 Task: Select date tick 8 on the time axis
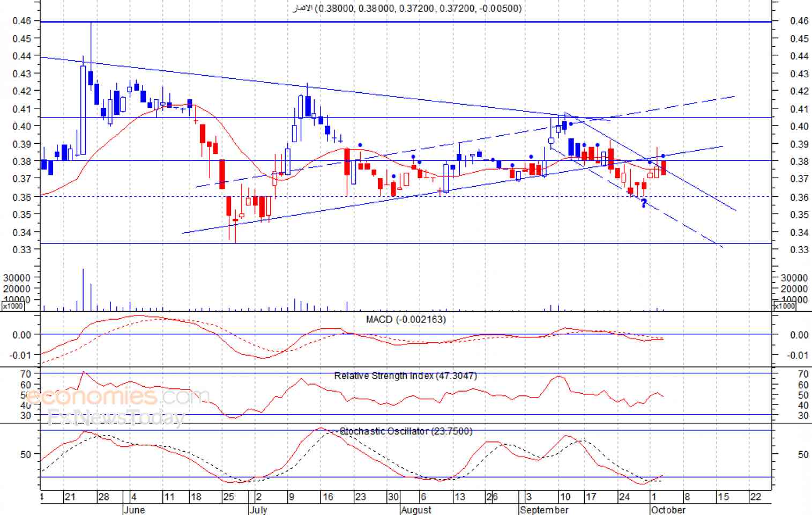687,497
